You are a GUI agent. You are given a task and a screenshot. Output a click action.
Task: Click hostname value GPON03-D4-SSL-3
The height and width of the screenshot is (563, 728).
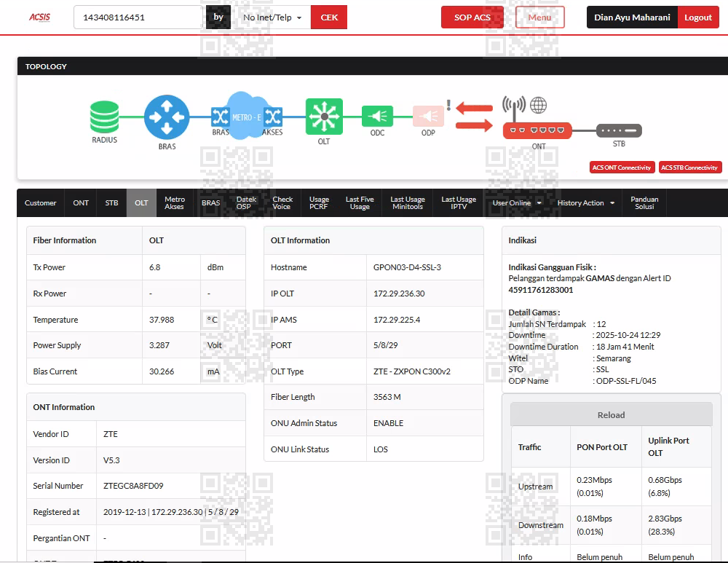407,267
